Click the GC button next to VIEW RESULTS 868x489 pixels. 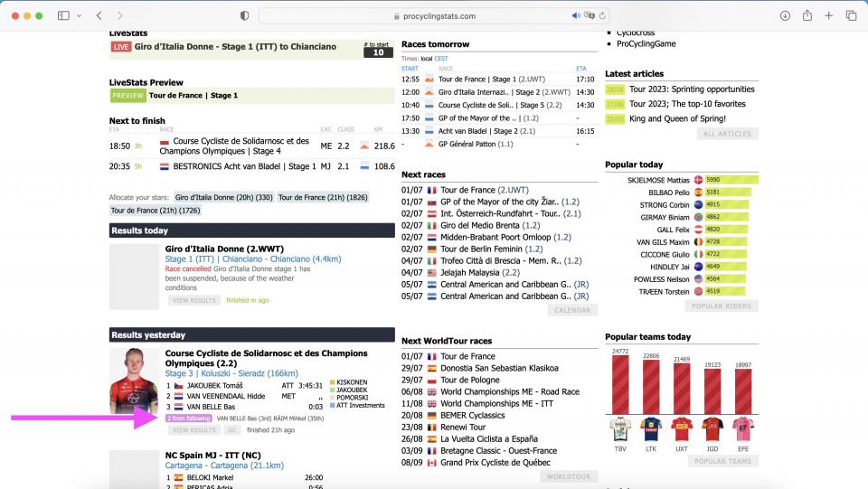(x=232, y=430)
